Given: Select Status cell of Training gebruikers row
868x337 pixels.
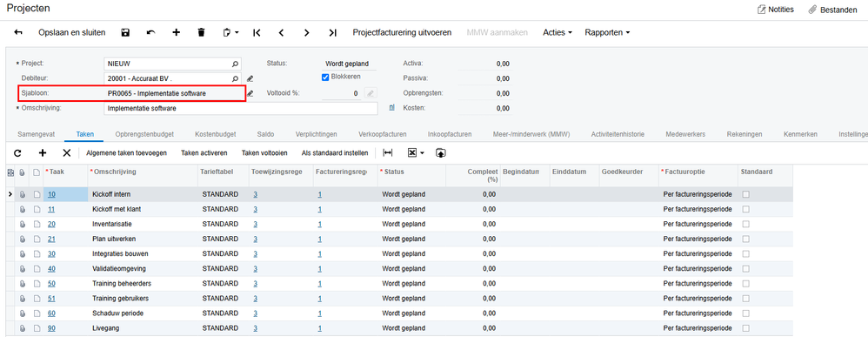Looking at the screenshot, I should 412,299.
